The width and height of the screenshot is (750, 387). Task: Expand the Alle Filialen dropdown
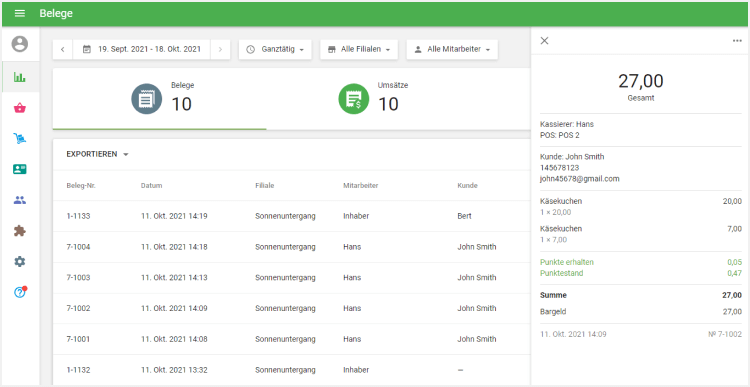[x=359, y=49]
